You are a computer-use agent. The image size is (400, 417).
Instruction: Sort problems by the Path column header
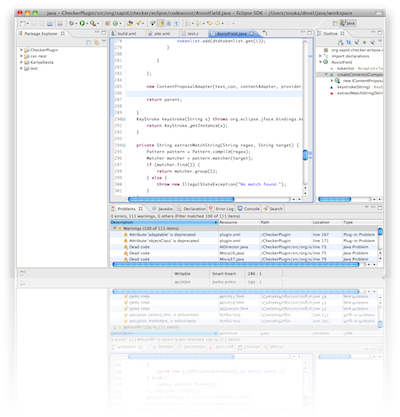tap(286, 222)
